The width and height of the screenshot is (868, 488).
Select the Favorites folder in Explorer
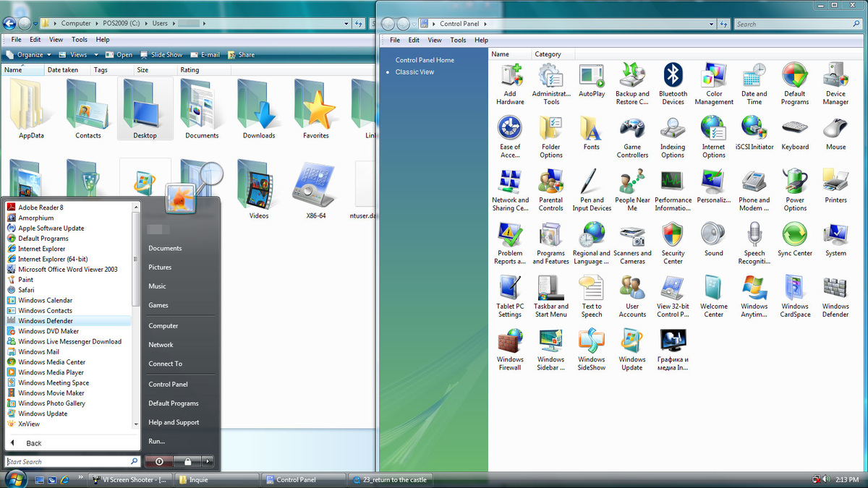point(316,109)
